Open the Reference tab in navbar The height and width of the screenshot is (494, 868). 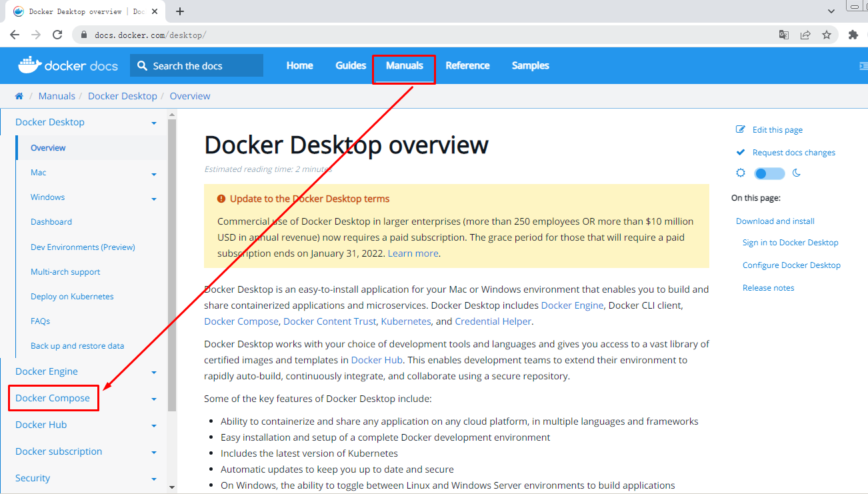pyautogui.click(x=467, y=65)
